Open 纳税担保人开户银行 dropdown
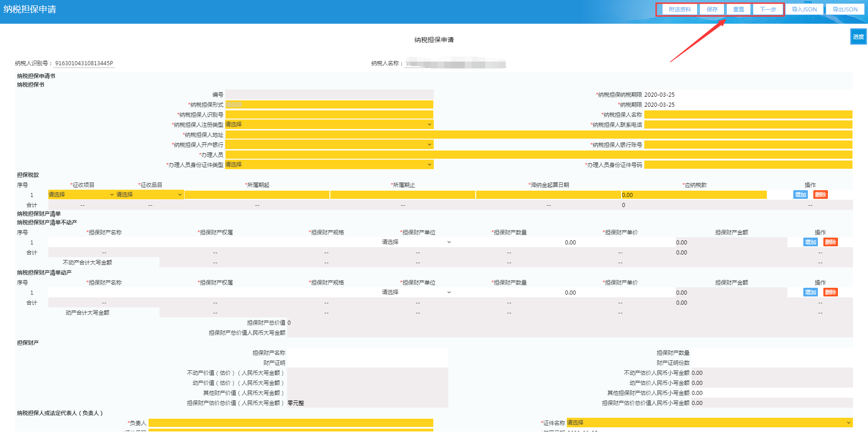The height and width of the screenshot is (436, 868). click(x=329, y=145)
